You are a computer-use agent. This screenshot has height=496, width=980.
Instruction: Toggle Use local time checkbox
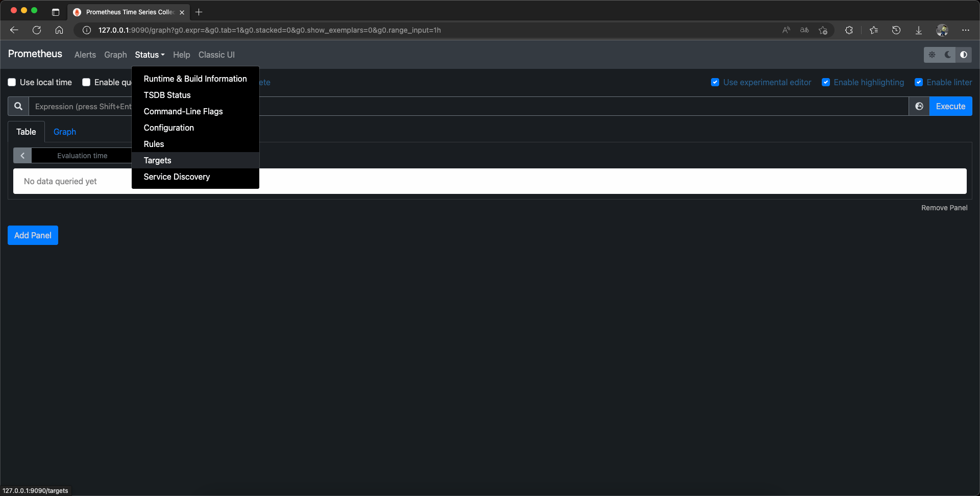coord(12,82)
